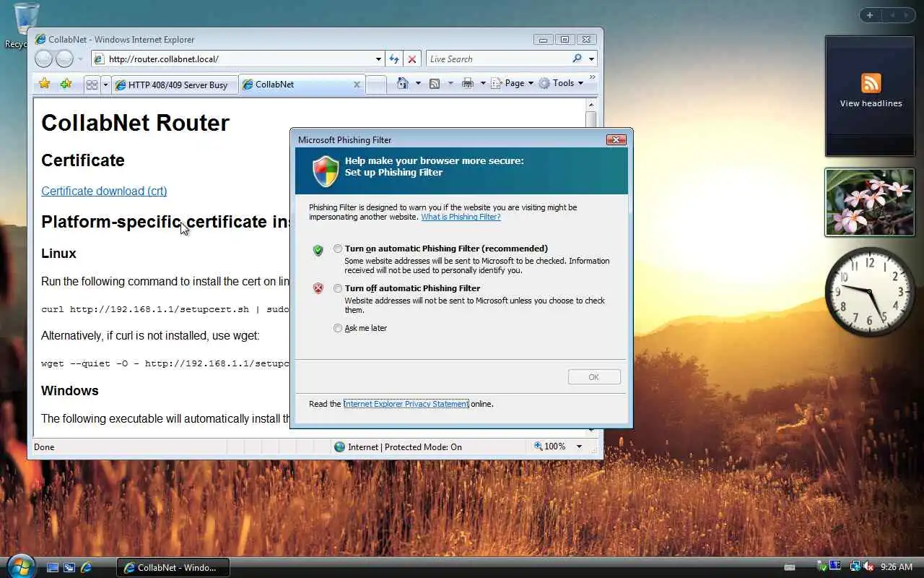Open the Certificate download (crt) link
924x578 pixels.
click(104, 191)
